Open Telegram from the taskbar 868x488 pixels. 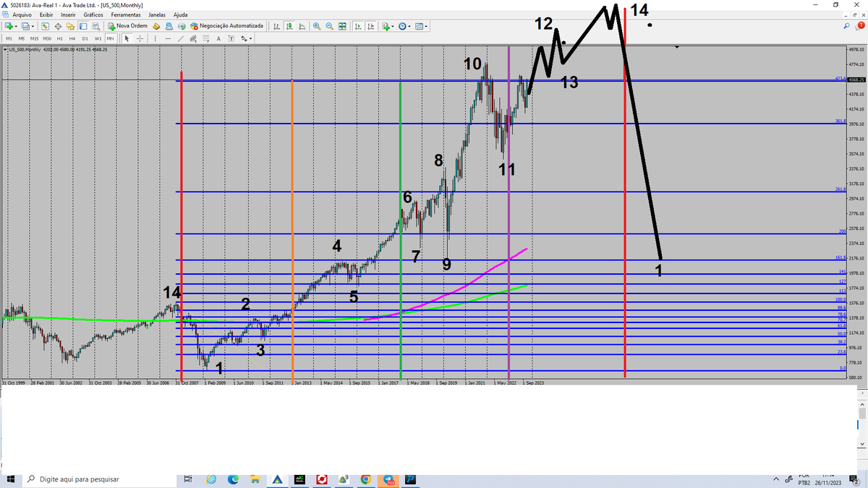pyautogui.click(x=388, y=479)
